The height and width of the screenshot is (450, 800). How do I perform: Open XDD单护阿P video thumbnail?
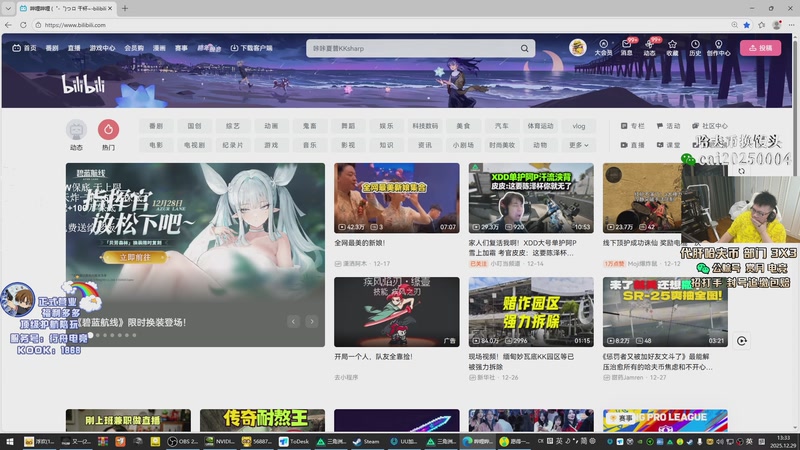point(531,198)
